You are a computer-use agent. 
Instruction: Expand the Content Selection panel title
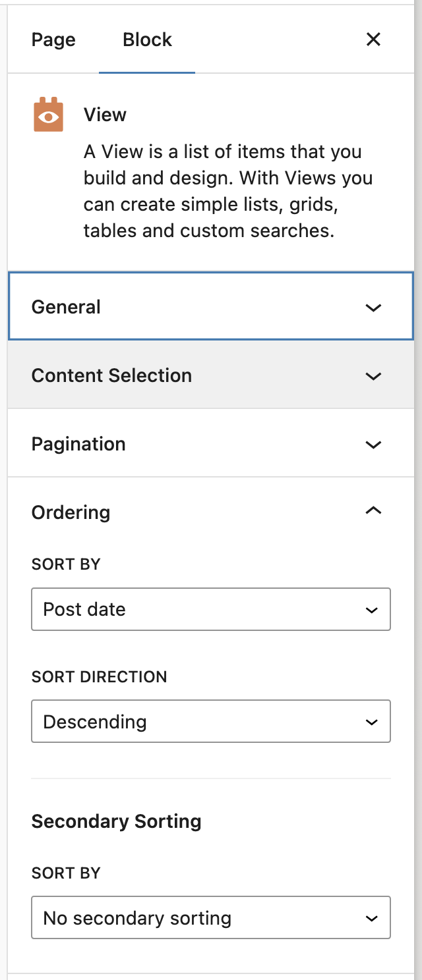click(x=111, y=375)
